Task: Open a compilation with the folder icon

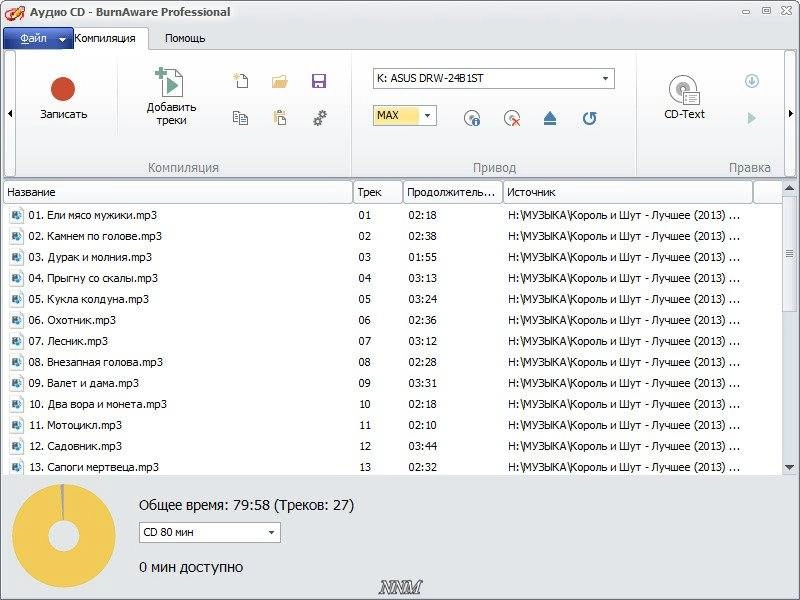Action: point(280,81)
